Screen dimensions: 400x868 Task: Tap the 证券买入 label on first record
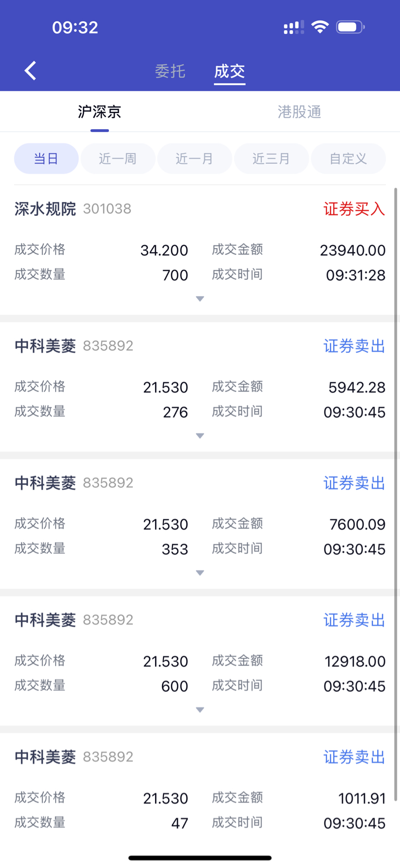pos(354,209)
